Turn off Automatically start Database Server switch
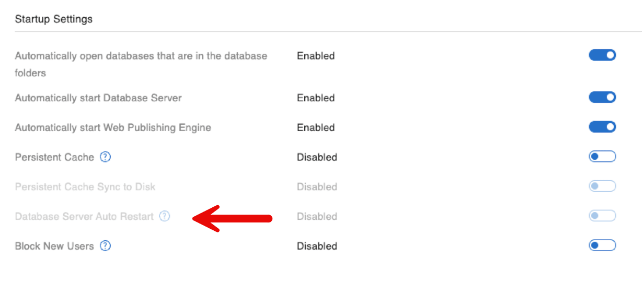The image size is (644, 282). 602,97
